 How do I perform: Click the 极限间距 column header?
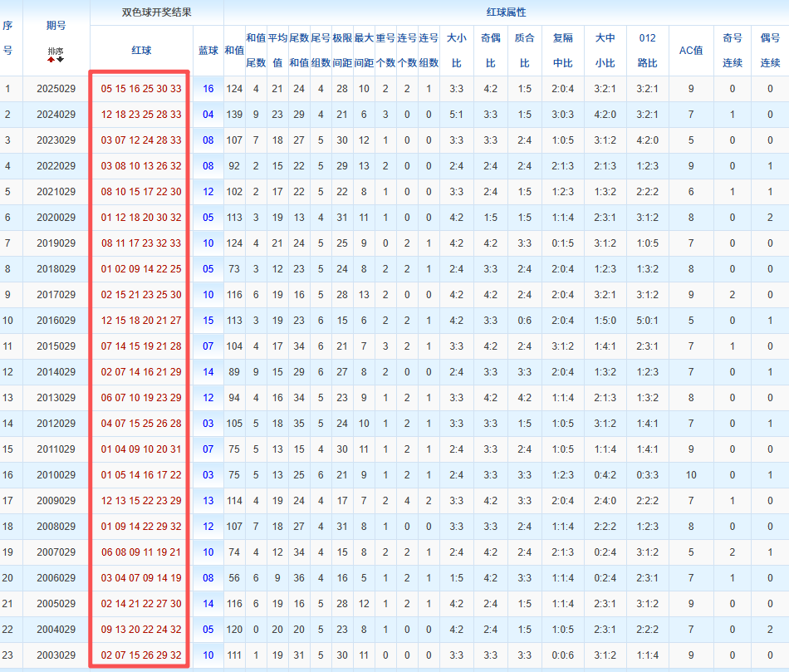[x=342, y=51]
